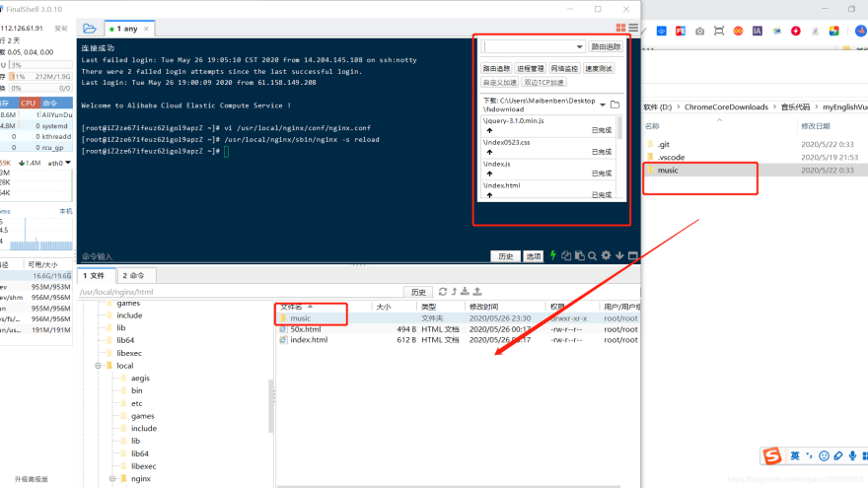Click the 复制 link beside the IP address
The height and width of the screenshot is (488, 868).
click(x=61, y=29)
